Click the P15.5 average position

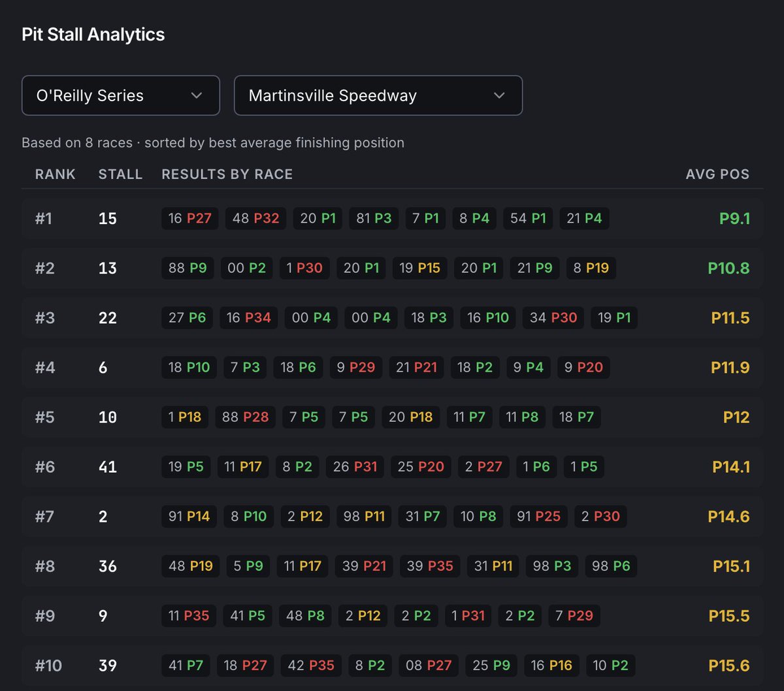[729, 615]
